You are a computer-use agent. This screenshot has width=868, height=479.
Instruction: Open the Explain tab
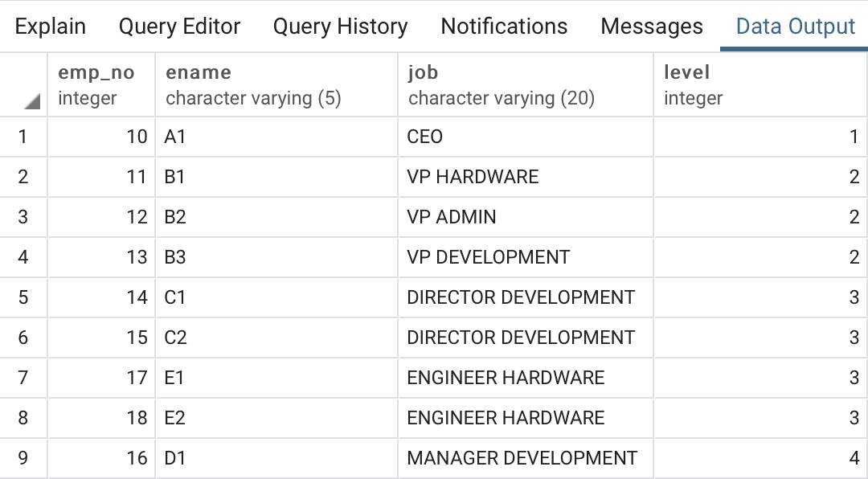(x=51, y=27)
